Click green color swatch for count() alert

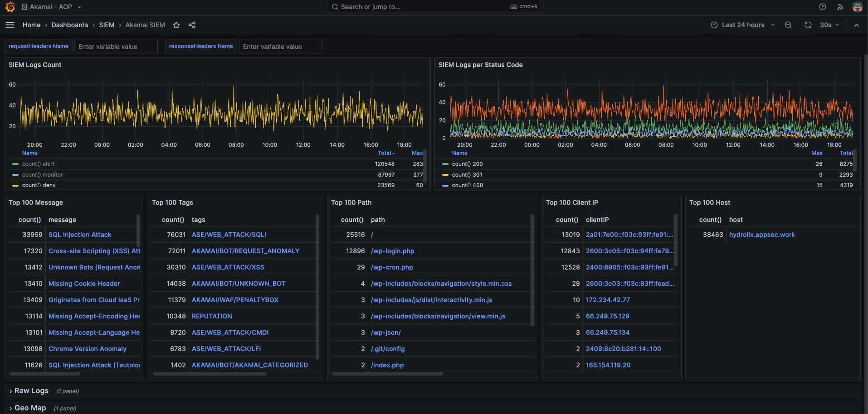[15, 164]
